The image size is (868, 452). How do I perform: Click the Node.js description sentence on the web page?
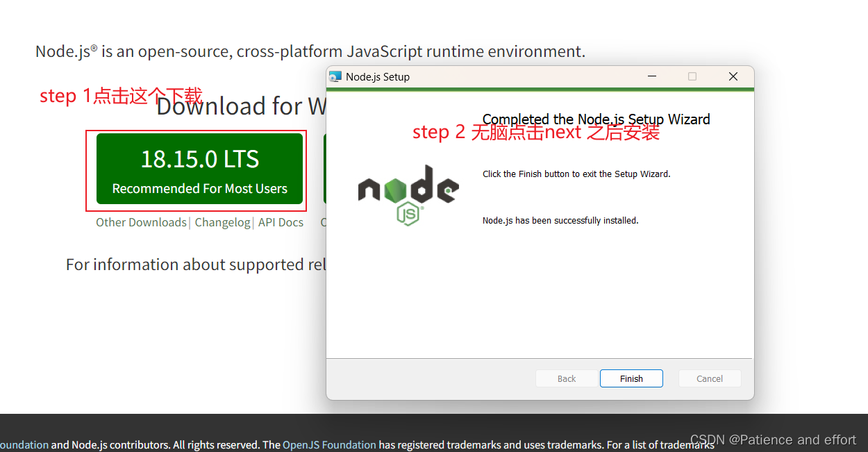tap(310, 51)
